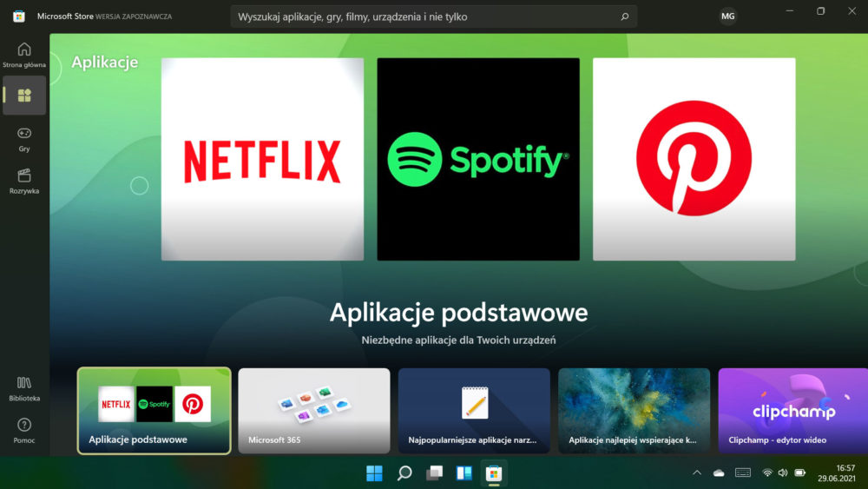Viewport: 868px width, 489px height.
Task: Select Aplikacje najlepiej wspierające k... card
Action: [634, 411]
